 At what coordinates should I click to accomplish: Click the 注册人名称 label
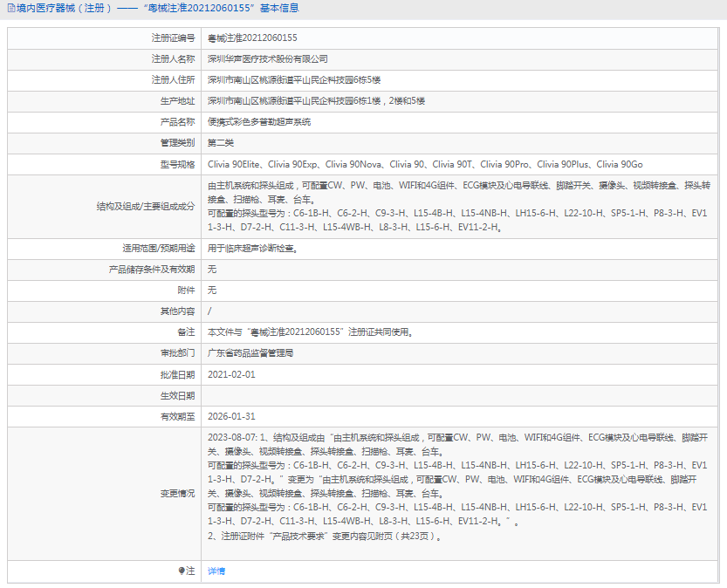point(173,58)
